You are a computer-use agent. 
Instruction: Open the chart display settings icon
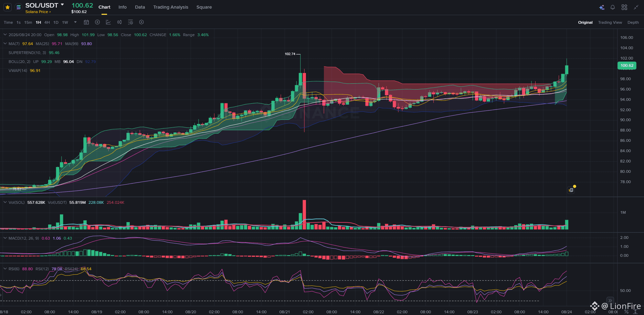point(130,22)
